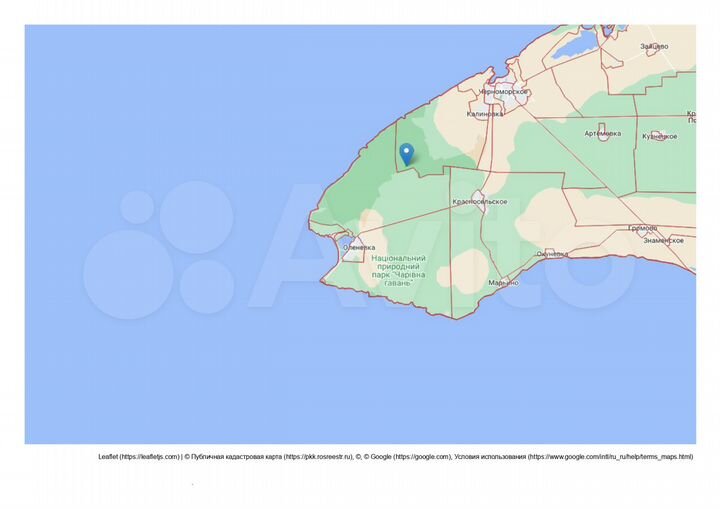Click the blue location marker pin
720x509 pixels.
[406, 154]
